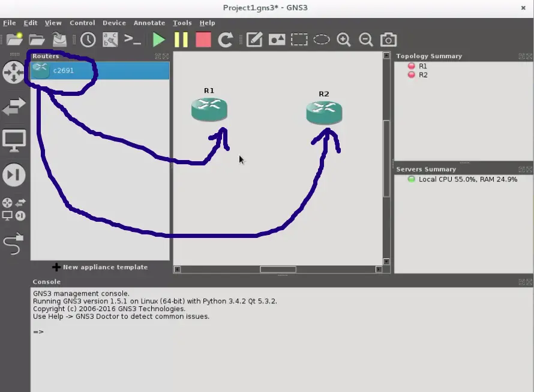Open snapshot manager clock icon
Screen dimensions: 534x392
click(x=88, y=40)
